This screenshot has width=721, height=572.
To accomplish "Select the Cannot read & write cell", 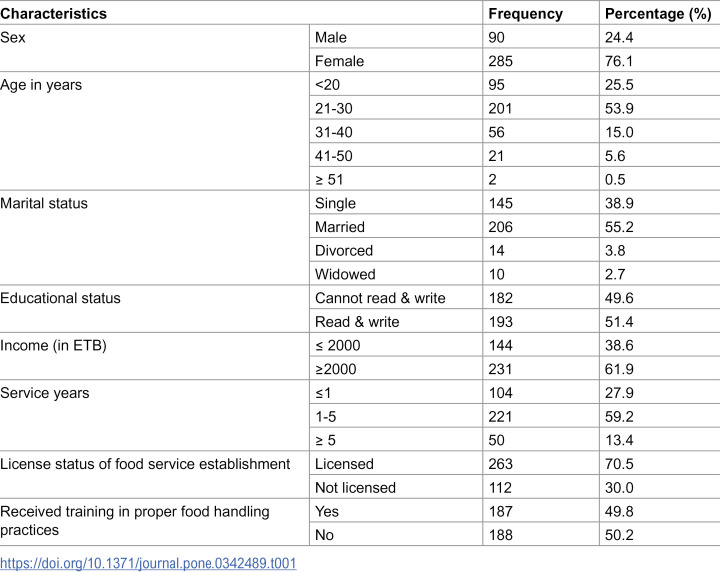I will [x=380, y=298].
